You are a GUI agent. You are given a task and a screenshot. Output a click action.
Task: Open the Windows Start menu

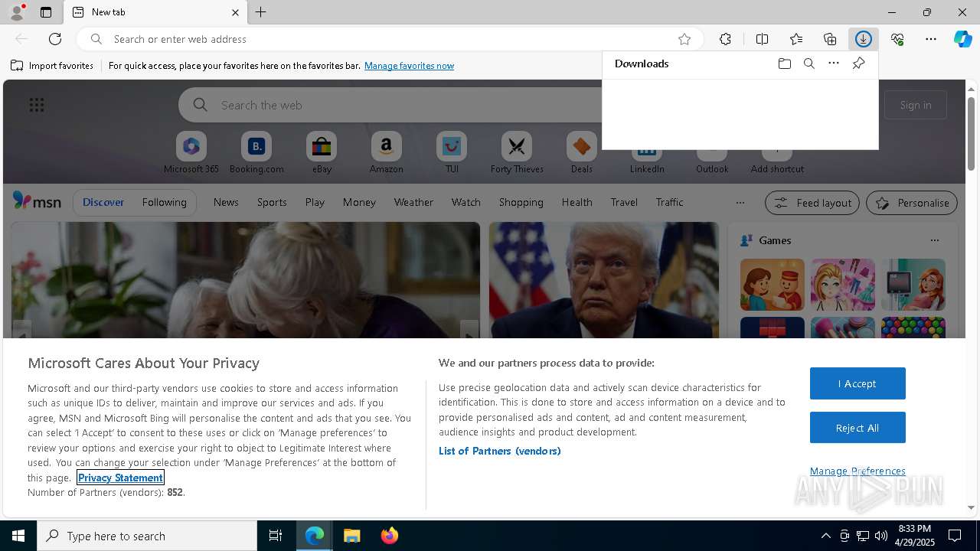click(18, 536)
